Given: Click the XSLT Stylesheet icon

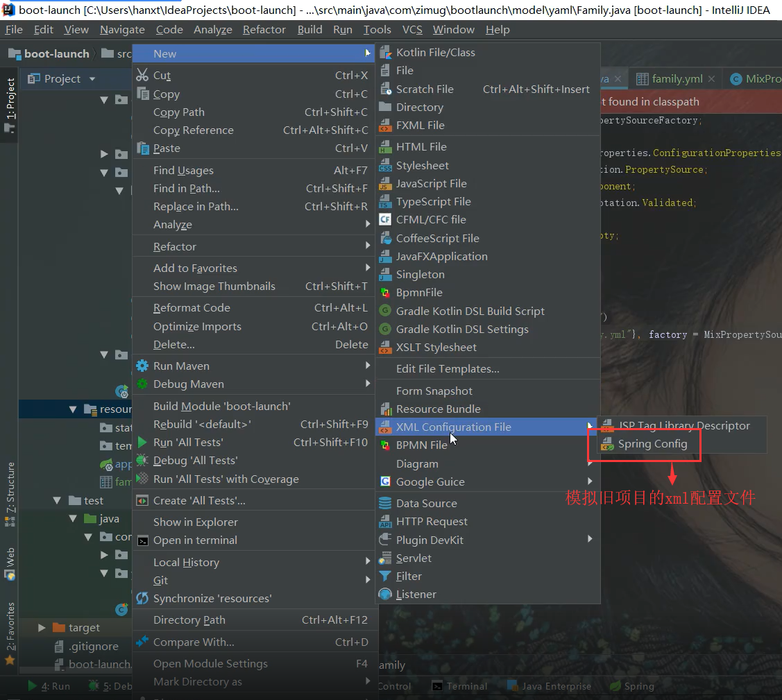Looking at the screenshot, I should click(385, 347).
